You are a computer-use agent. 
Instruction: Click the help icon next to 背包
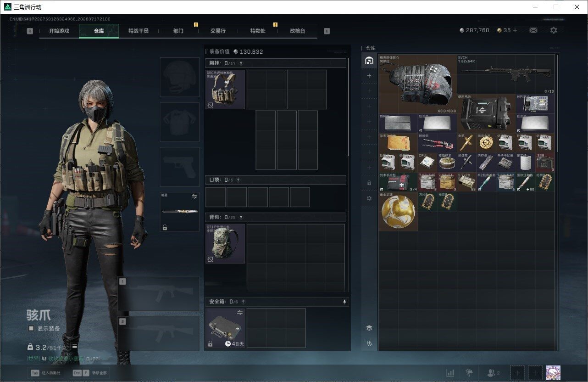pos(241,217)
